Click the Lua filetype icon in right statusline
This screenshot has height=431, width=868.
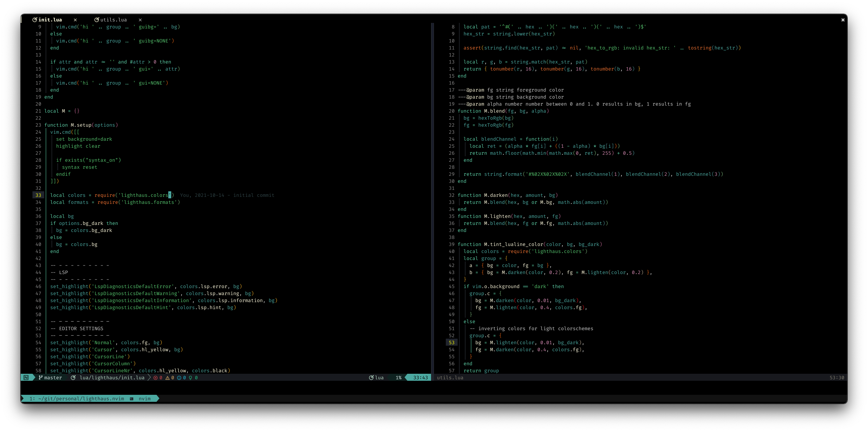click(x=371, y=377)
